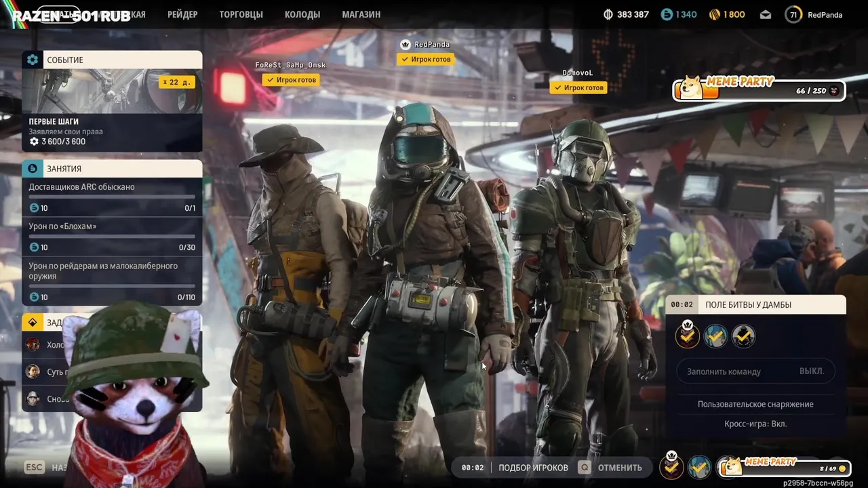Click the yellow quest icon of ЗАД panel
The image size is (868, 488).
pos(33,323)
